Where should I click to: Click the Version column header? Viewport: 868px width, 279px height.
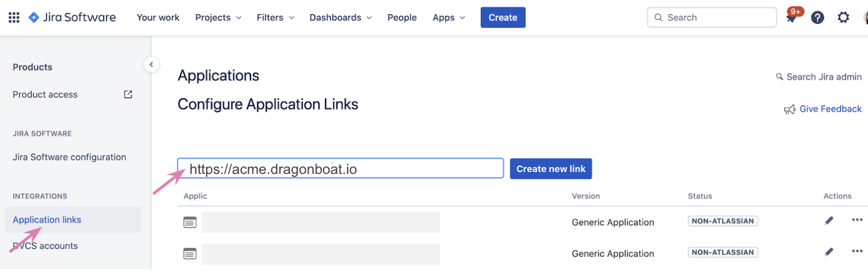[586, 196]
